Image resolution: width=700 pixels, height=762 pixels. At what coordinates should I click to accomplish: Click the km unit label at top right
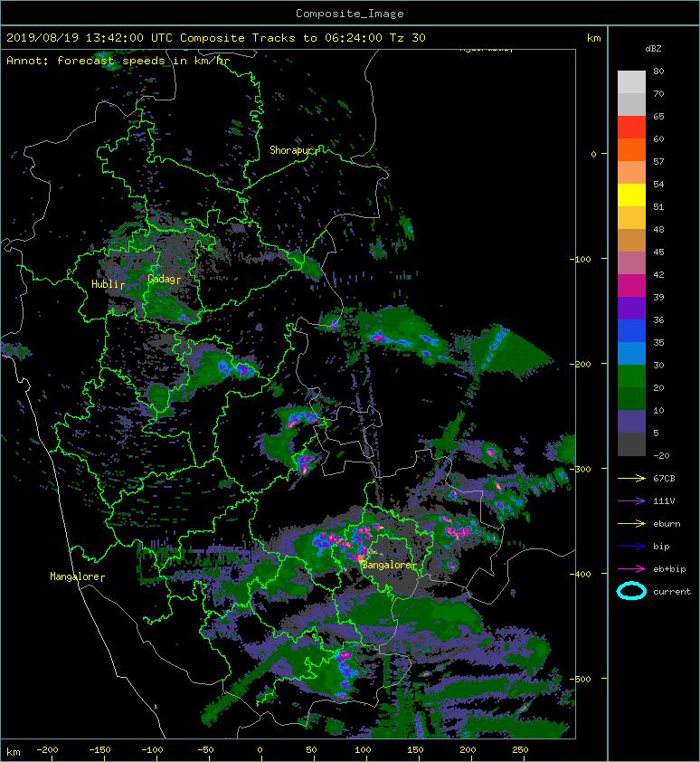[x=593, y=38]
